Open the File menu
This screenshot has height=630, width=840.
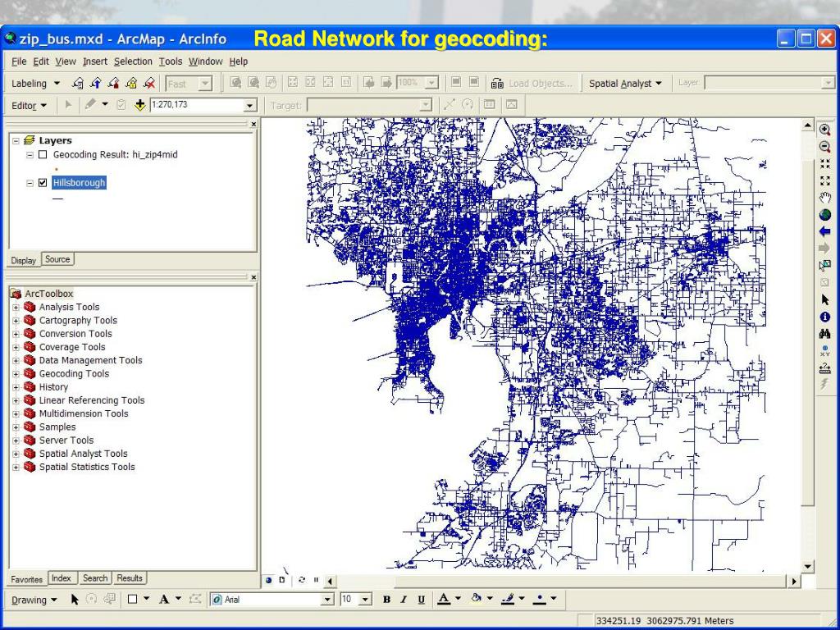point(19,62)
